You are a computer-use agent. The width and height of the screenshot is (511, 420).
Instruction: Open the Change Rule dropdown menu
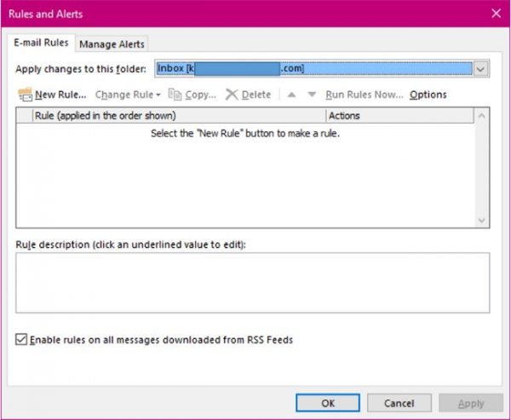point(128,95)
